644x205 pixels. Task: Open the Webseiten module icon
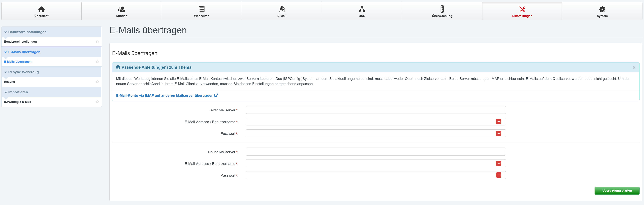click(202, 9)
